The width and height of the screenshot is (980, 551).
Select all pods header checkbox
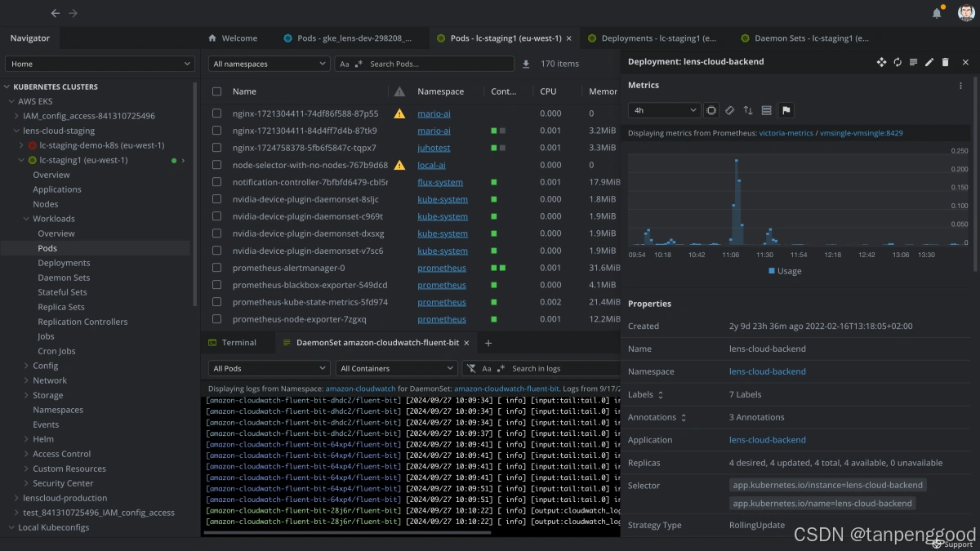point(216,91)
